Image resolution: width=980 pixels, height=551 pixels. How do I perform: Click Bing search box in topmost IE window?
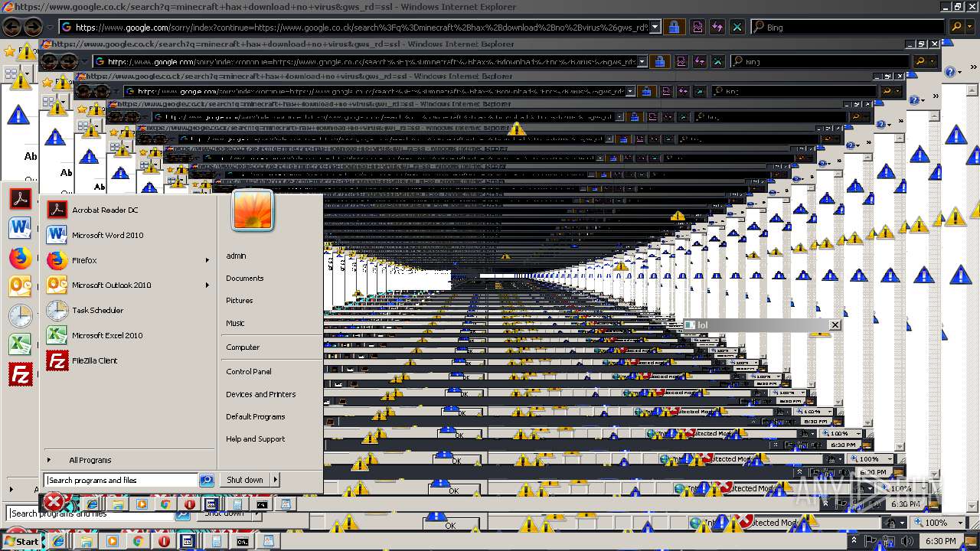846,27
